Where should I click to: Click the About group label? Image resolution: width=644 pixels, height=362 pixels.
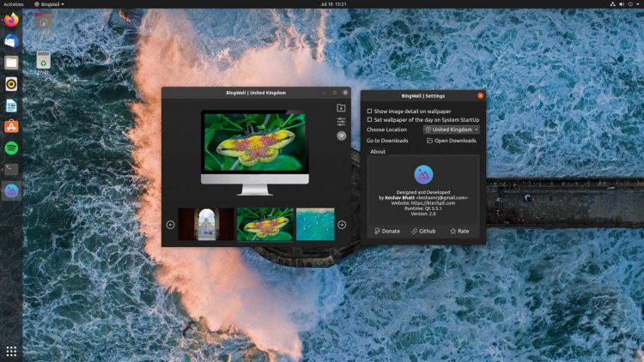coord(378,152)
